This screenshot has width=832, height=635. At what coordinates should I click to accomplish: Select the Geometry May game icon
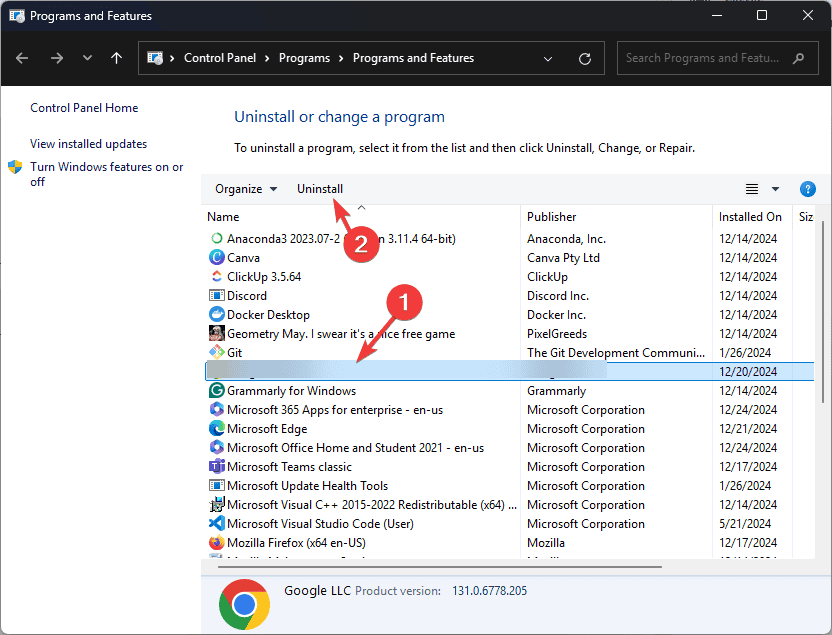point(216,333)
